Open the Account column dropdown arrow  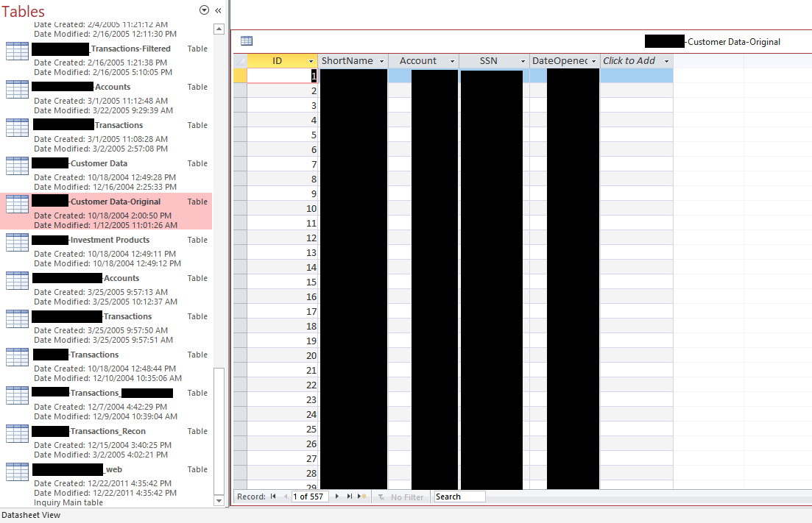tap(452, 61)
